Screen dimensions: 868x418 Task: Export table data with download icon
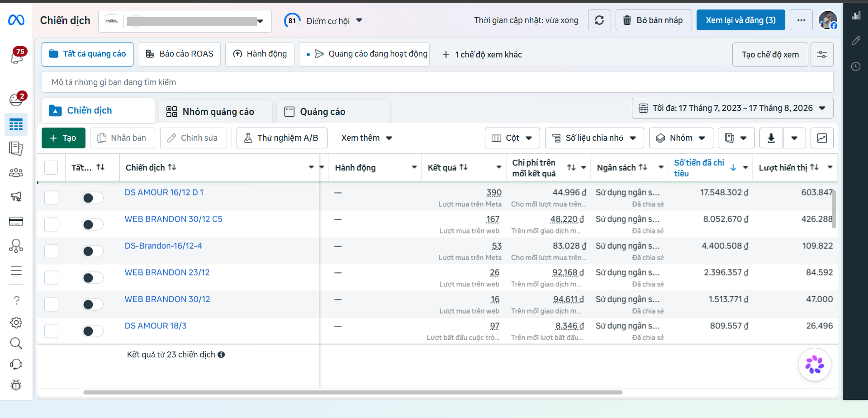(771, 138)
